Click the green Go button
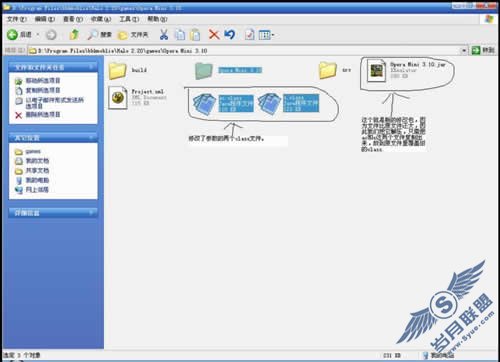 click(483, 50)
